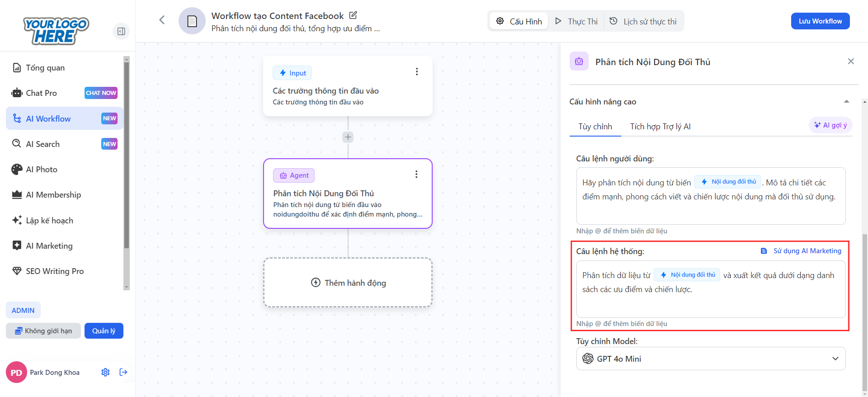Viewport: 868px width, 397px height.
Task: Open the Input node three-dot menu
Action: click(416, 72)
